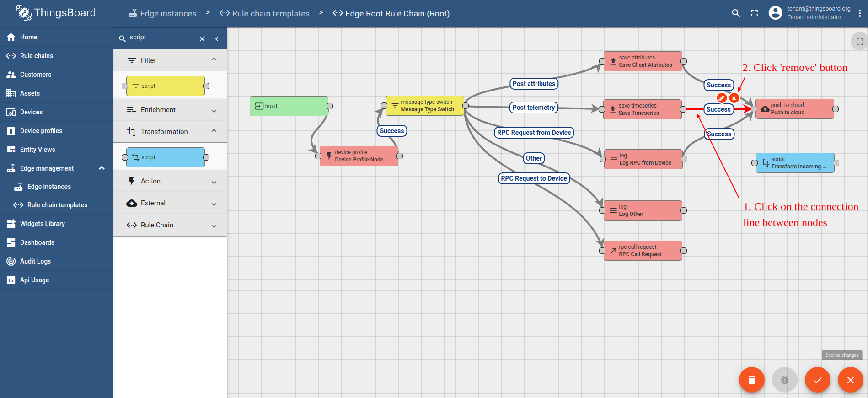The height and width of the screenshot is (398, 868).
Task: Click the Post telemetry connection label
Action: click(x=533, y=108)
